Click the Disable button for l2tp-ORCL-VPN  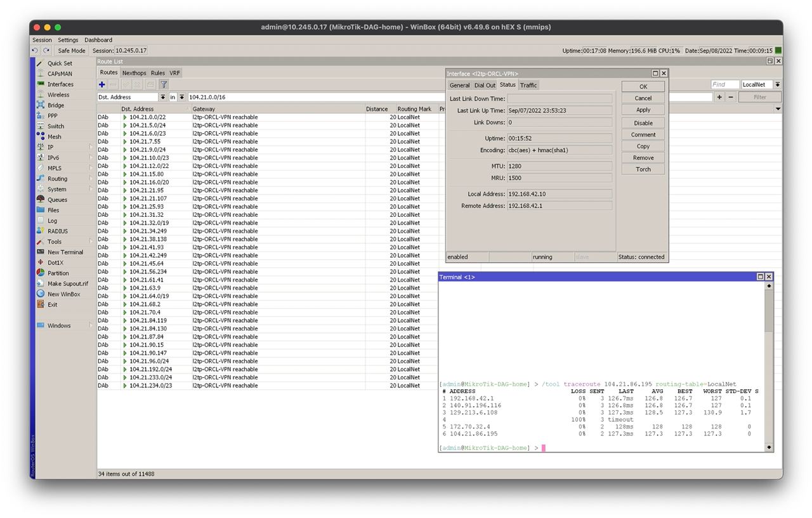[643, 123]
